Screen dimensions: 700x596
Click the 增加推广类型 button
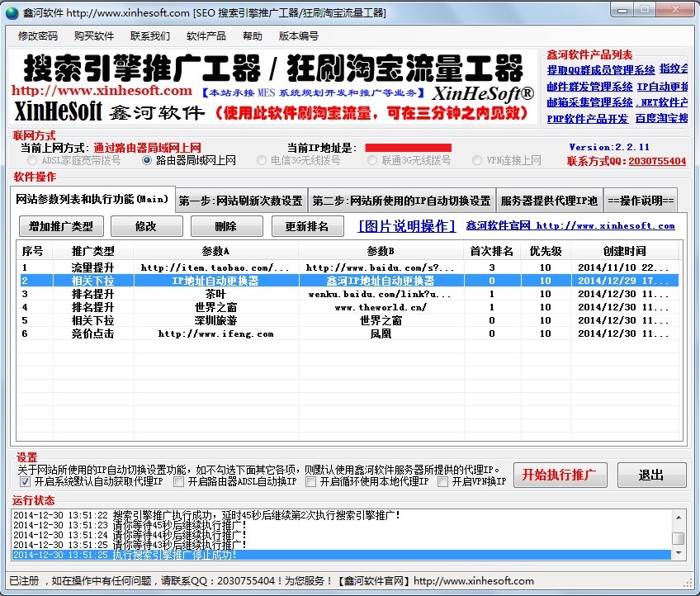61,226
